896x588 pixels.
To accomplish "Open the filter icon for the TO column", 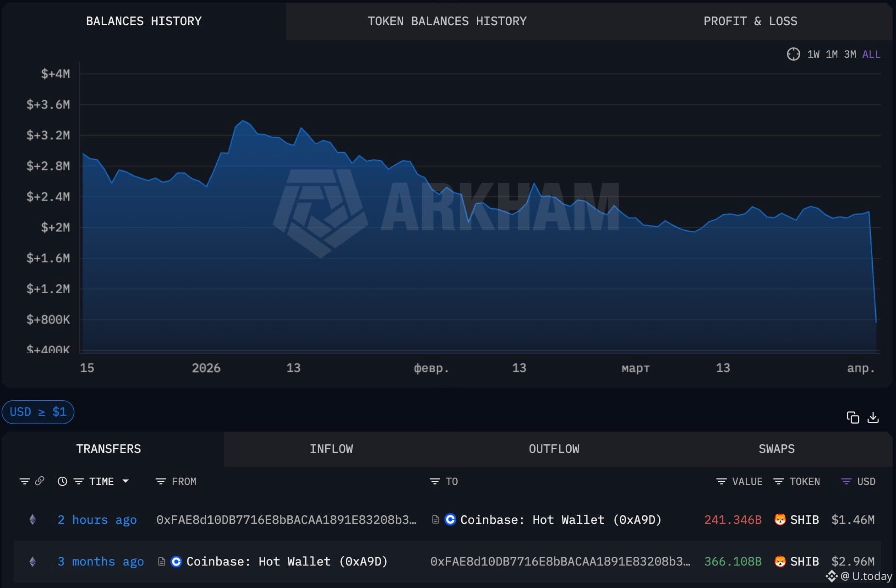I will [434, 481].
